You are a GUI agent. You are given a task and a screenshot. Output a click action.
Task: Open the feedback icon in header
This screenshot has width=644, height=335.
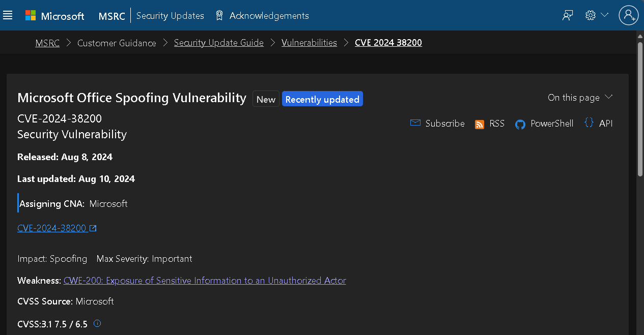click(568, 15)
